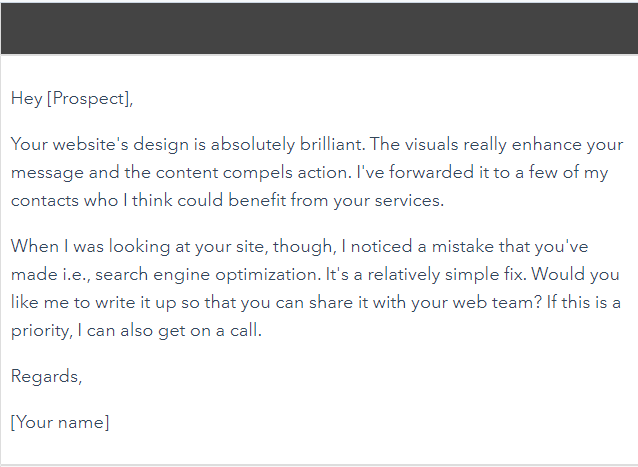Place cursor on the word 'Regards,'
Image resolution: width=638 pixels, height=467 pixels.
point(46,376)
